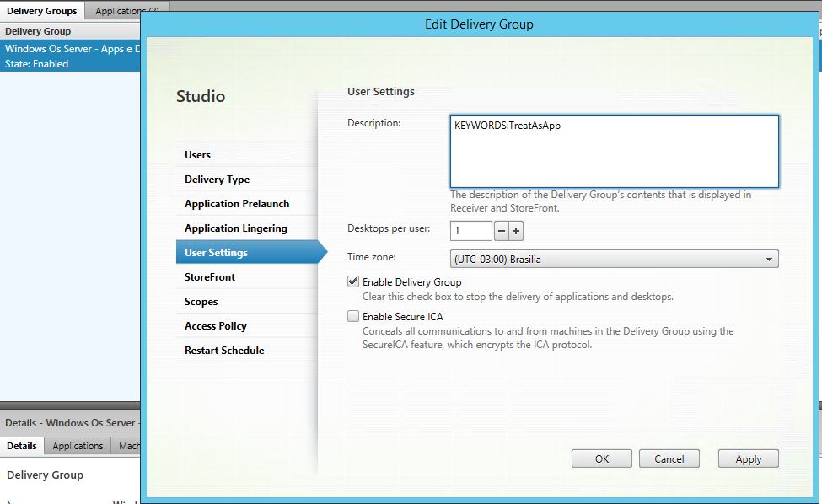Open the Applications tab in Details pane
The height and width of the screenshot is (504, 822).
click(78, 446)
